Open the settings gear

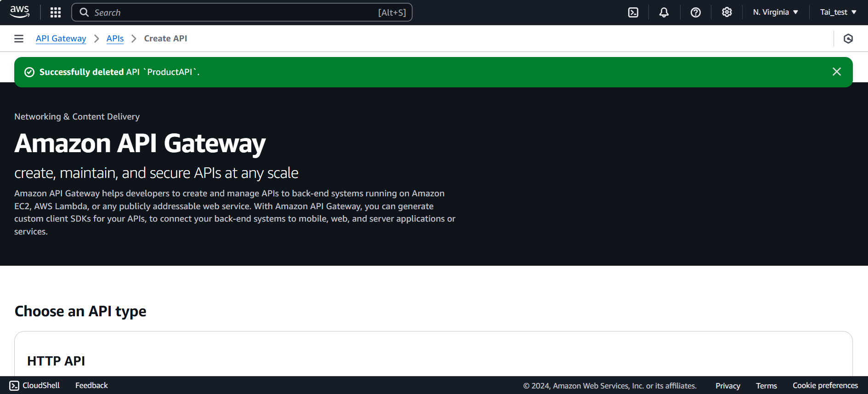tap(726, 12)
